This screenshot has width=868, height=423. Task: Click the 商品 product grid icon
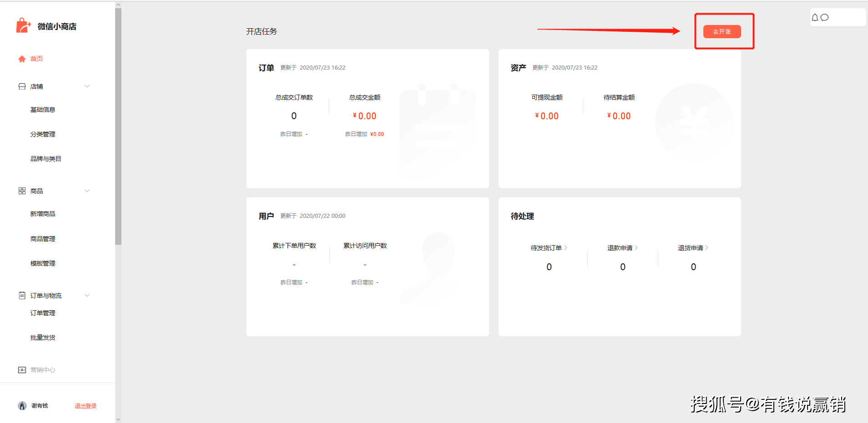(21, 191)
